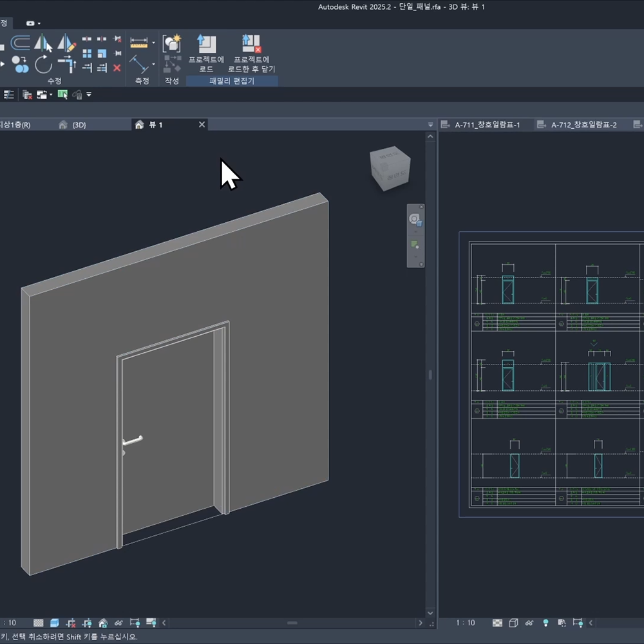Toggle Reveal Hidden Elements lightbulb in sheet view
Viewport: 644px width, 644px height.
pyautogui.click(x=545, y=623)
